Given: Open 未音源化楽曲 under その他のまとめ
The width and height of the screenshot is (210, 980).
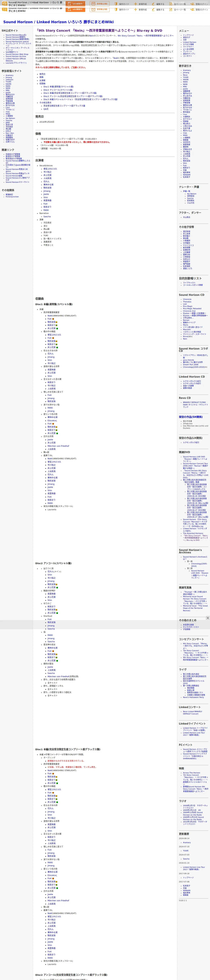Looking at the screenshot, I should coord(188,625).
